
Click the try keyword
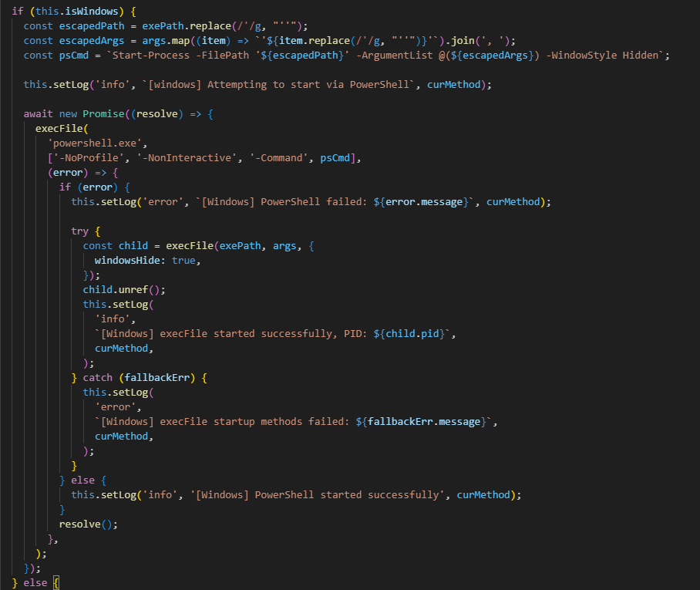click(x=80, y=231)
